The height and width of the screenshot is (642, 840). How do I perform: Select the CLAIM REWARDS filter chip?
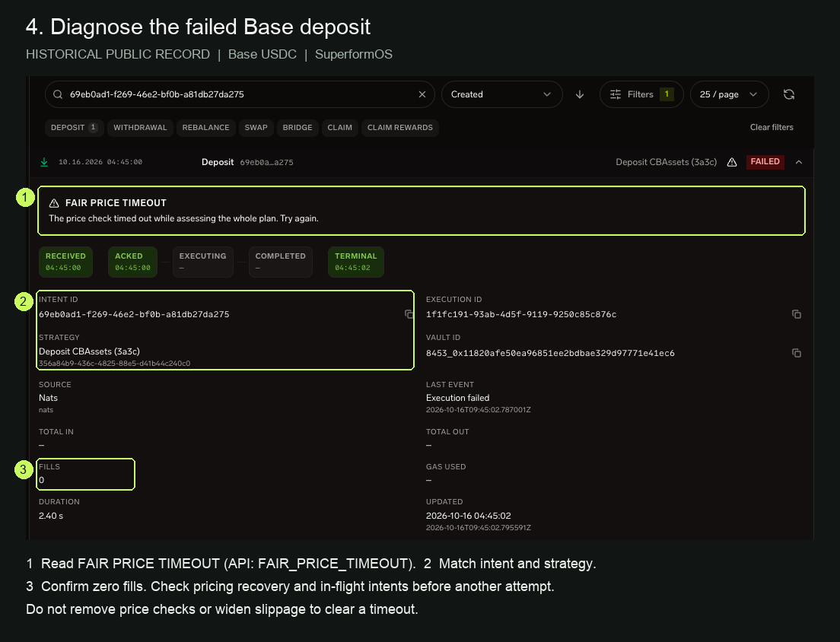[x=400, y=128]
